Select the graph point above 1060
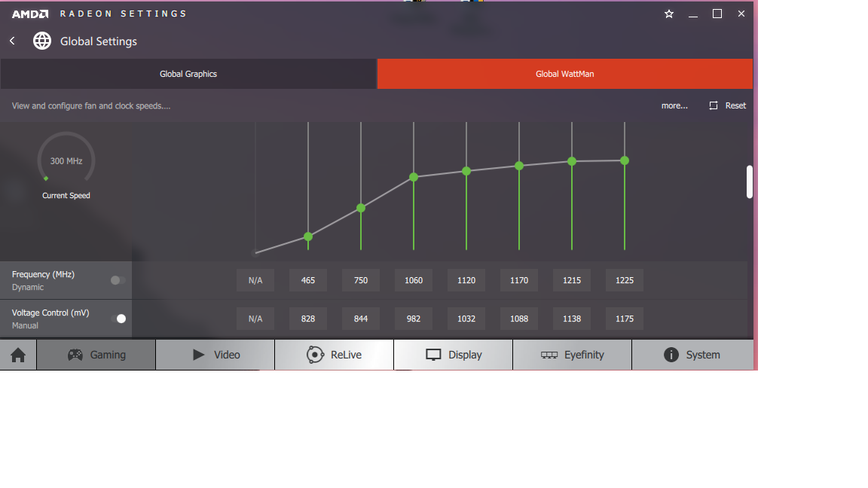868x488 pixels. point(414,177)
